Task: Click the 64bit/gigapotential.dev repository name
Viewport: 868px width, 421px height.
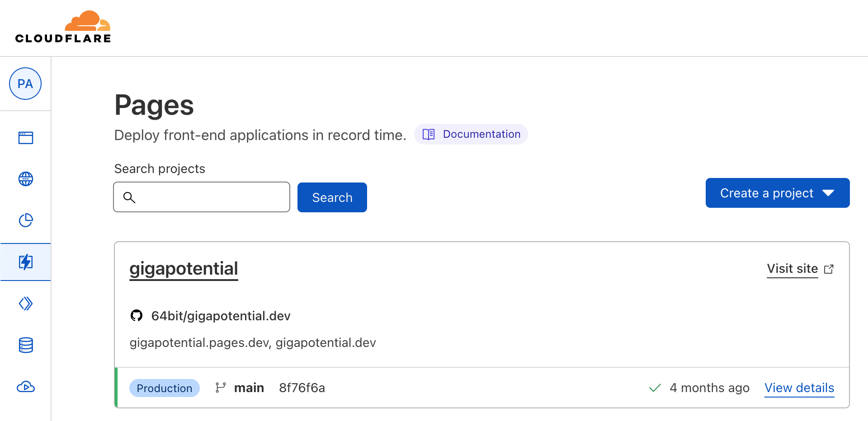Action: (x=221, y=316)
